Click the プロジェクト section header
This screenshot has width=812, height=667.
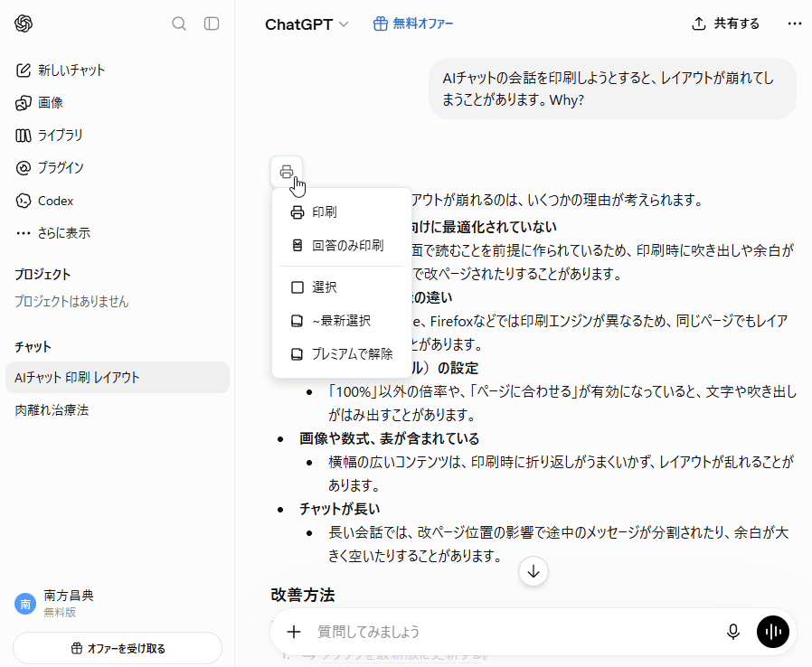tap(42, 274)
